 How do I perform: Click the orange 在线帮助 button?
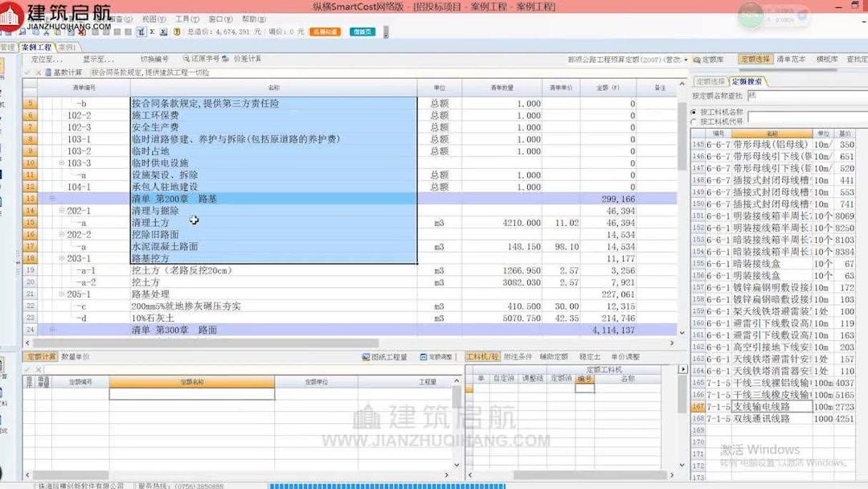pos(324,31)
